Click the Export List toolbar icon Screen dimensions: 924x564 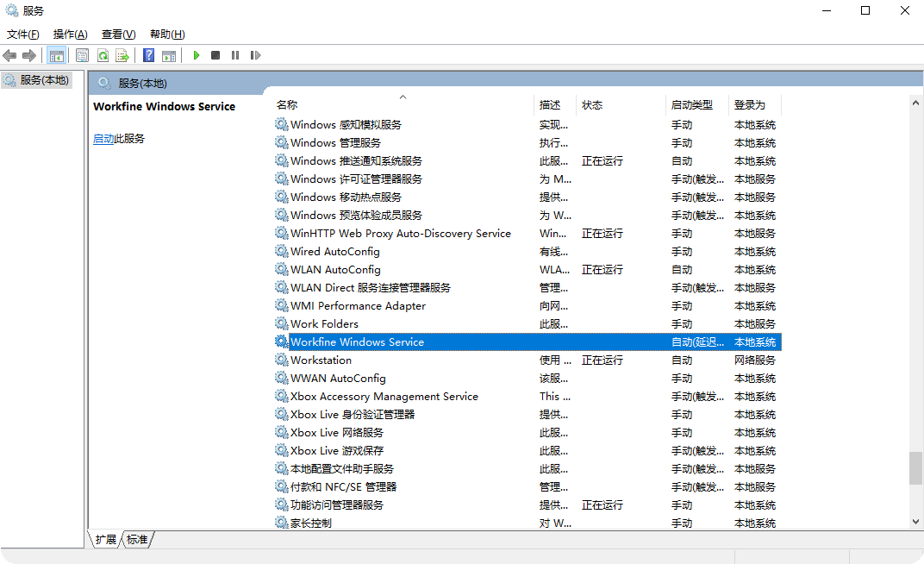[122, 55]
